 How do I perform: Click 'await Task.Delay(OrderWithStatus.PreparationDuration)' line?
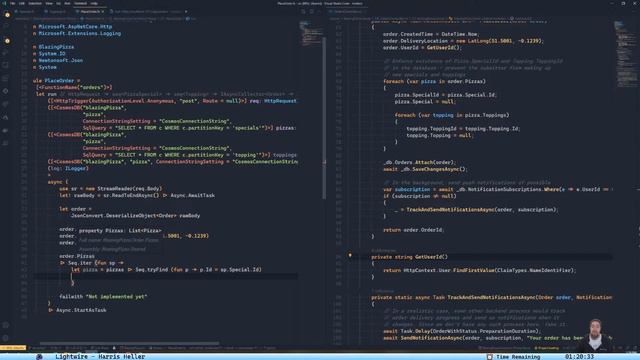pos(462,331)
